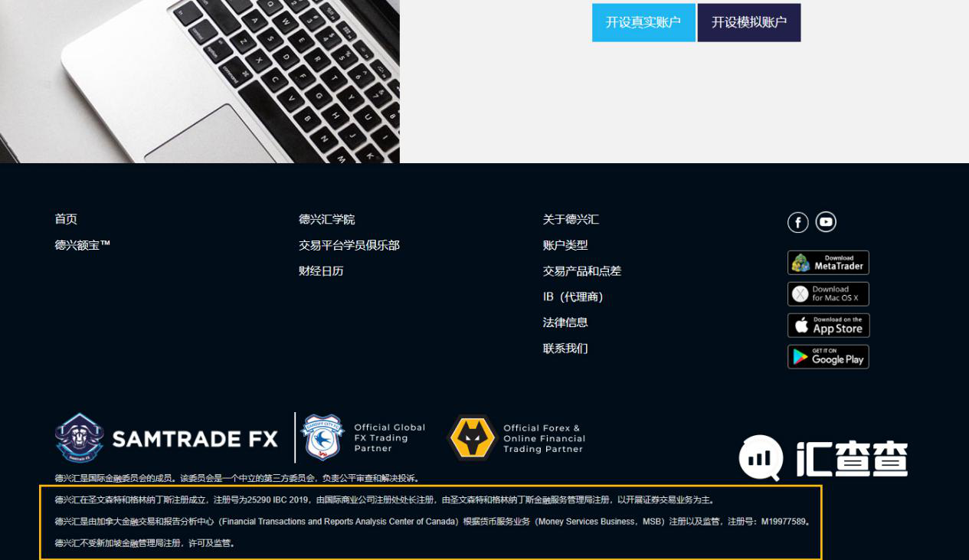The width and height of the screenshot is (969, 560).
Task: Click the 开设真实账户 button
Action: [643, 22]
